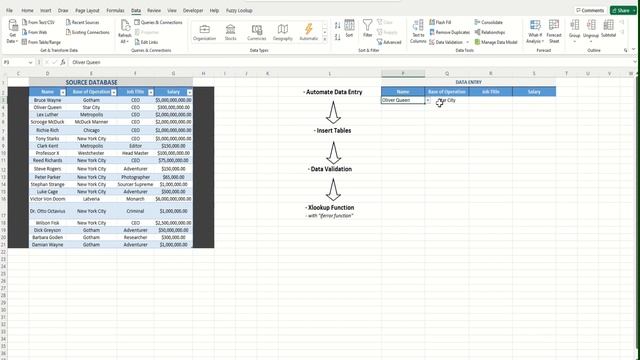Select the Currencies data type
This screenshot has width=640, height=360.
tap(257, 32)
